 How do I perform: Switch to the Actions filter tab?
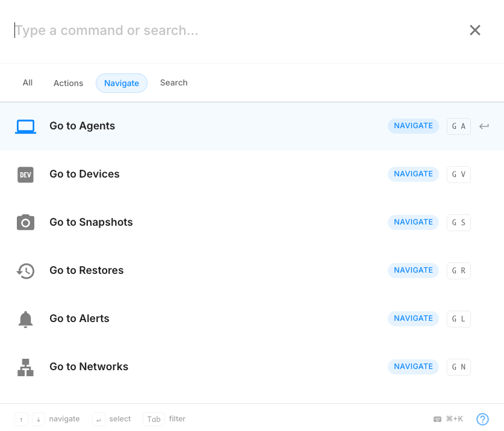[x=68, y=83]
